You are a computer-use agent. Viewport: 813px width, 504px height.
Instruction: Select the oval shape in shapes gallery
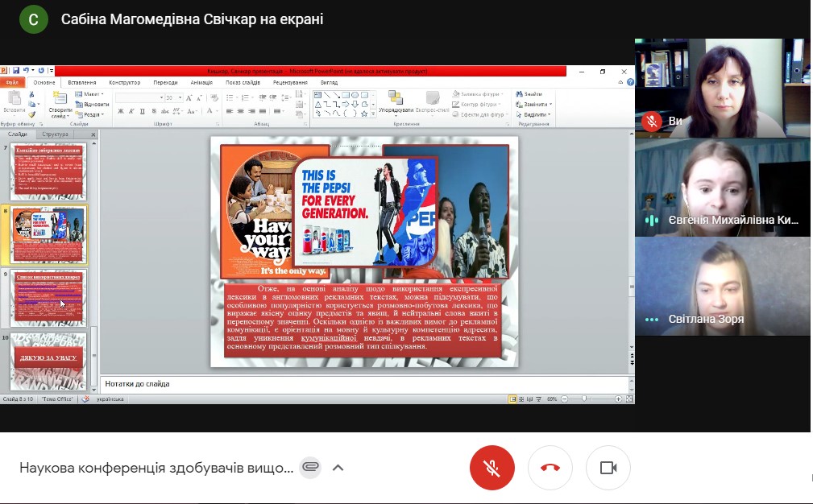tap(355, 95)
